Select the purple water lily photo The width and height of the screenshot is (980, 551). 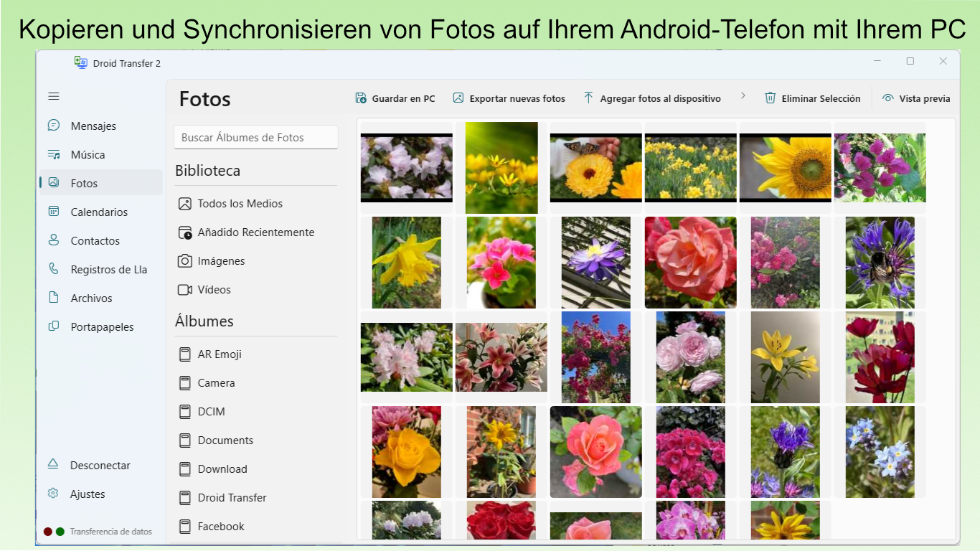pos(596,263)
